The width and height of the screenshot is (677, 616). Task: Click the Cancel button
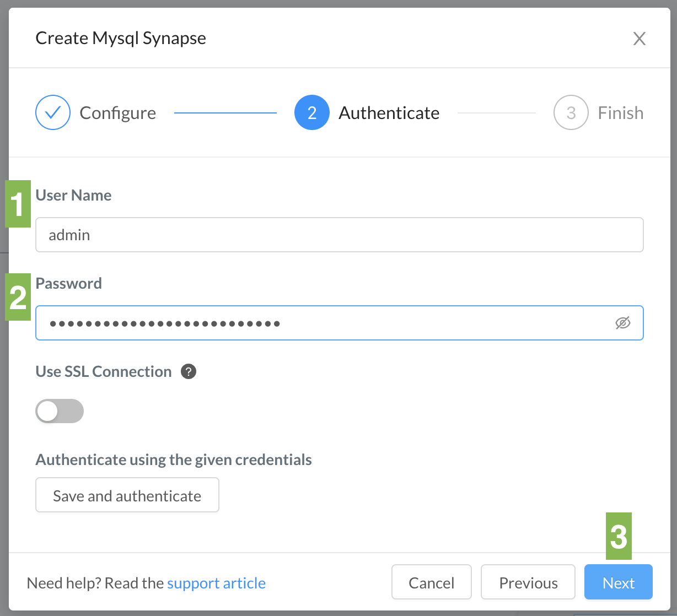point(432,582)
